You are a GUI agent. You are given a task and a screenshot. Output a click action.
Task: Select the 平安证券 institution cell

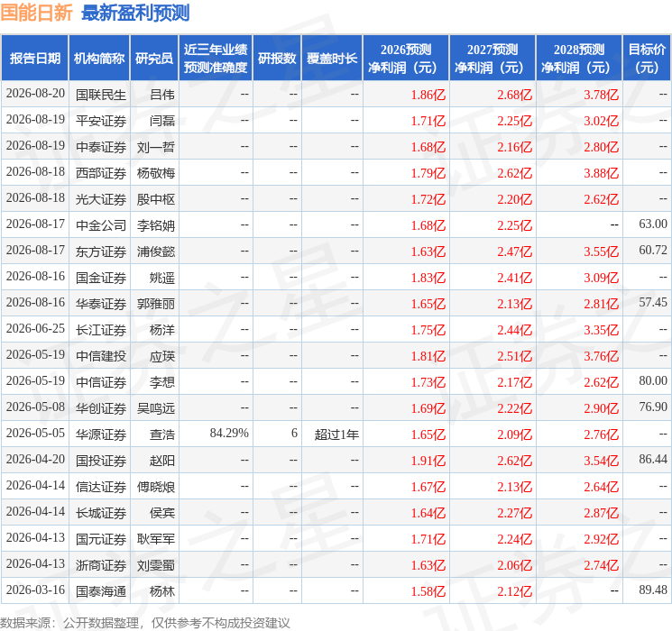pyautogui.click(x=101, y=121)
